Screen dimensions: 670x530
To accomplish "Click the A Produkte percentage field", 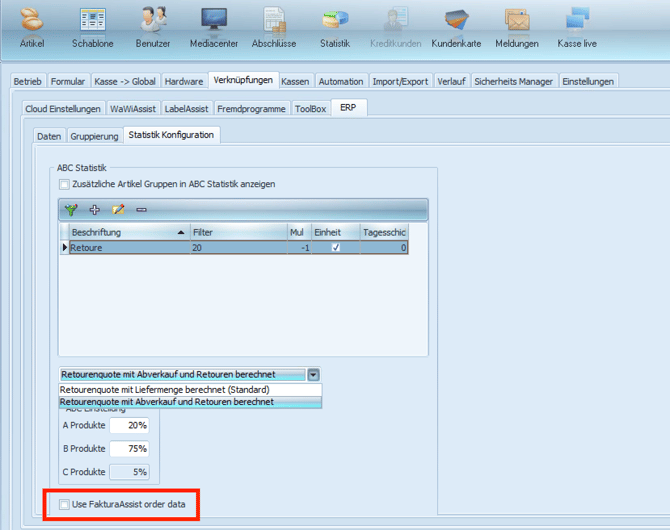I will 129,425.
